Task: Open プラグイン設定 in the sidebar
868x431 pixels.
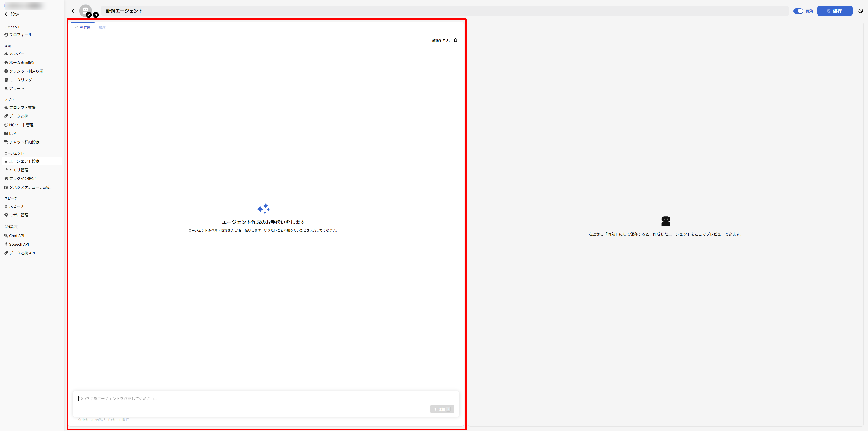Action: [22, 179]
